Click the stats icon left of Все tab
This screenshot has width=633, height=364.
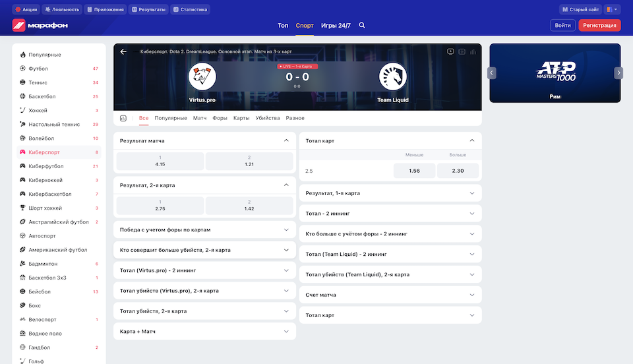tap(123, 118)
